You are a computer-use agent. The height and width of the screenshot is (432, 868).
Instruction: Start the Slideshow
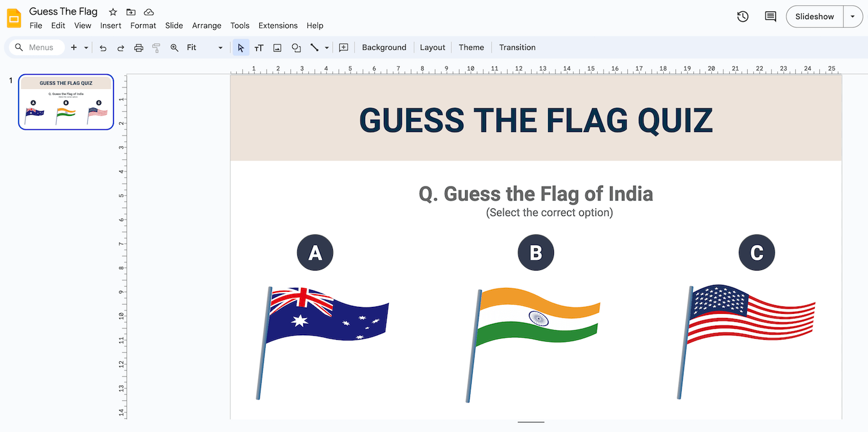[x=814, y=17]
